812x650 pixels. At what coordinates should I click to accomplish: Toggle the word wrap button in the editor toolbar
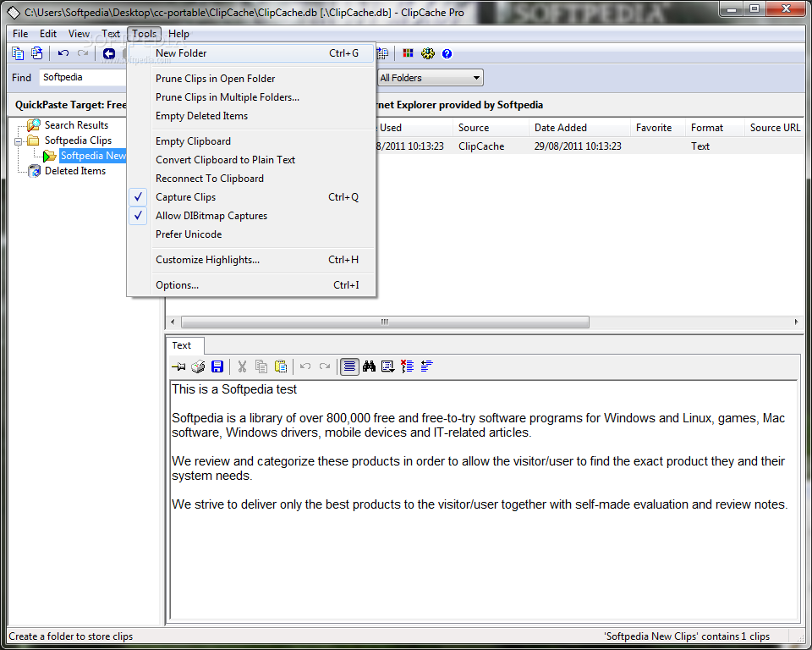[x=349, y=366]
